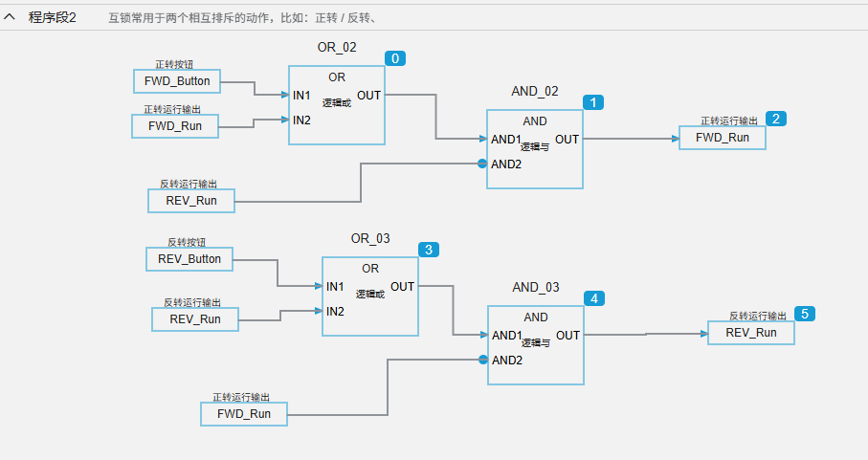
Task: Select FWD_Run variable wired to AND_03 AND2
Action: 243,414
